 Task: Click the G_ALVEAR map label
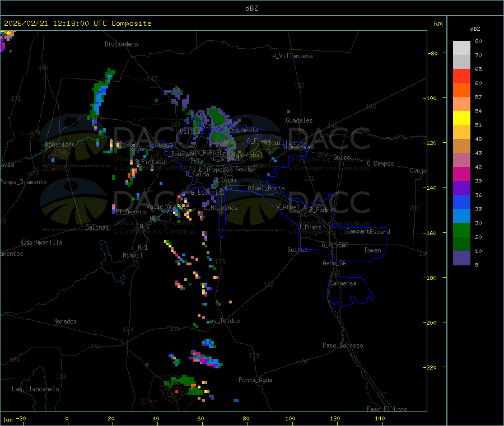[335, 245]
